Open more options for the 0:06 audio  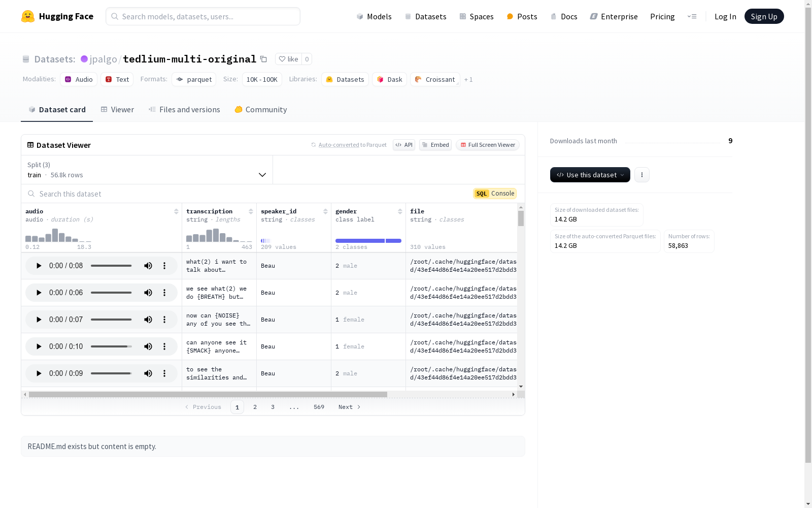click(x=164, y=293)
